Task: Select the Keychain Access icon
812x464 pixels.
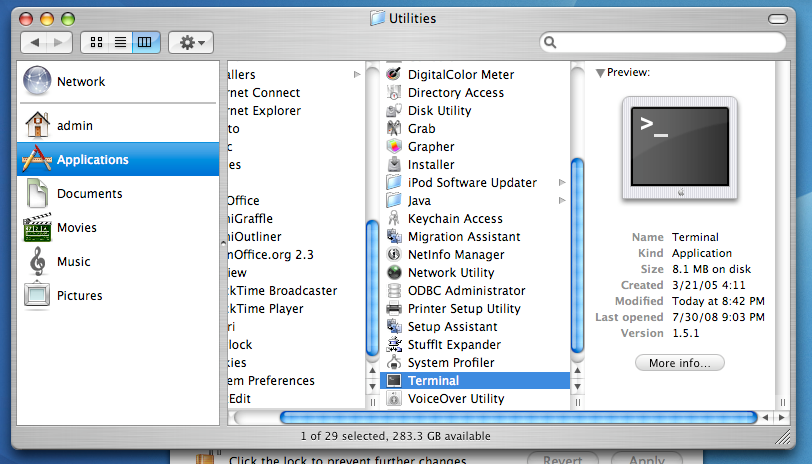Action: pyautogui.click(x=394, y=218)
